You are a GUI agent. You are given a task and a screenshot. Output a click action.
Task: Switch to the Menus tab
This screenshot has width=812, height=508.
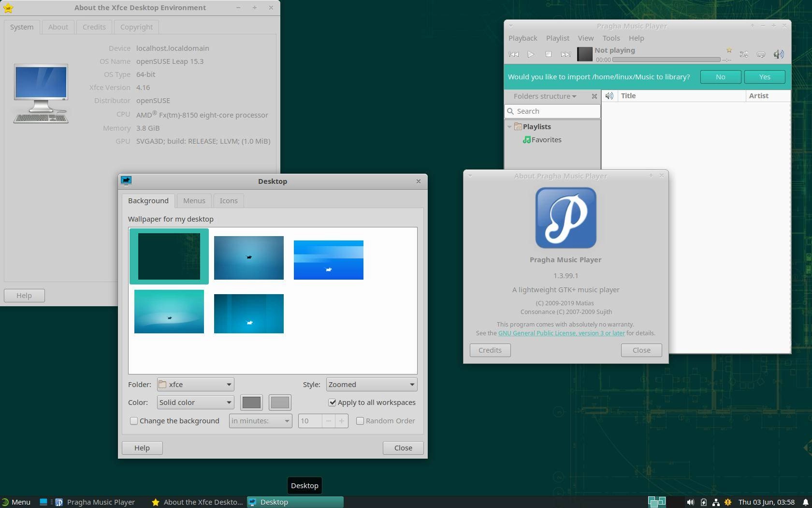click(x=194, y=201)
